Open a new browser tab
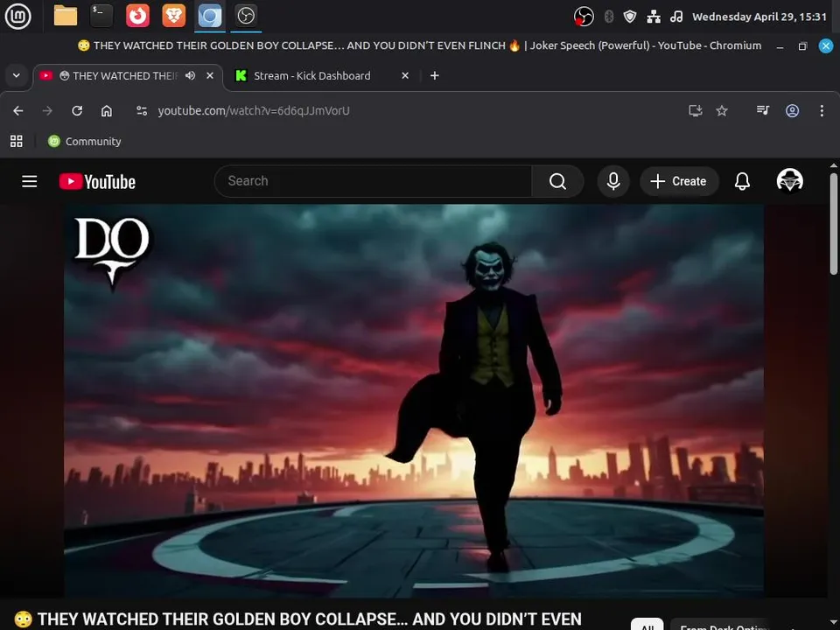This screenshot has height=630, width=840. 435,75
